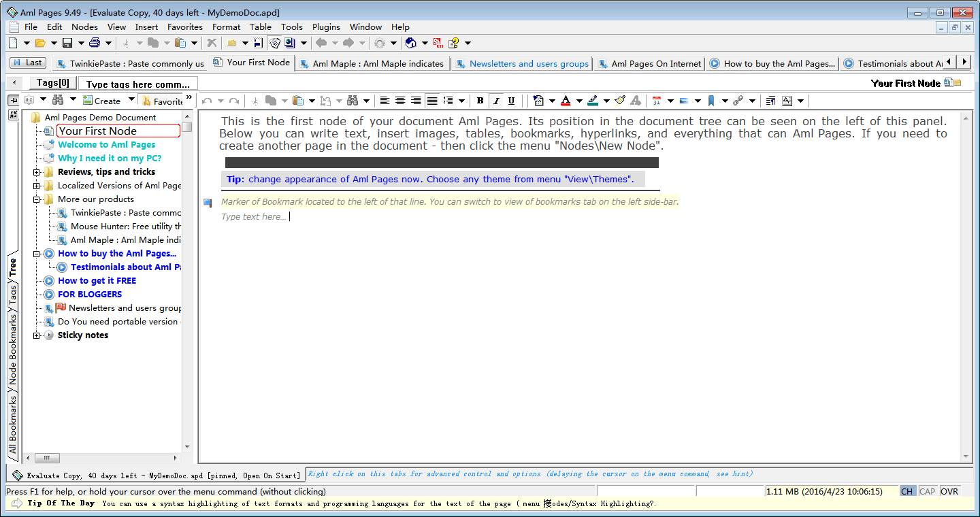This screenshot has height=517, width=980.
Task: Open the Favorites menu
Action: (x=184, y=27)
